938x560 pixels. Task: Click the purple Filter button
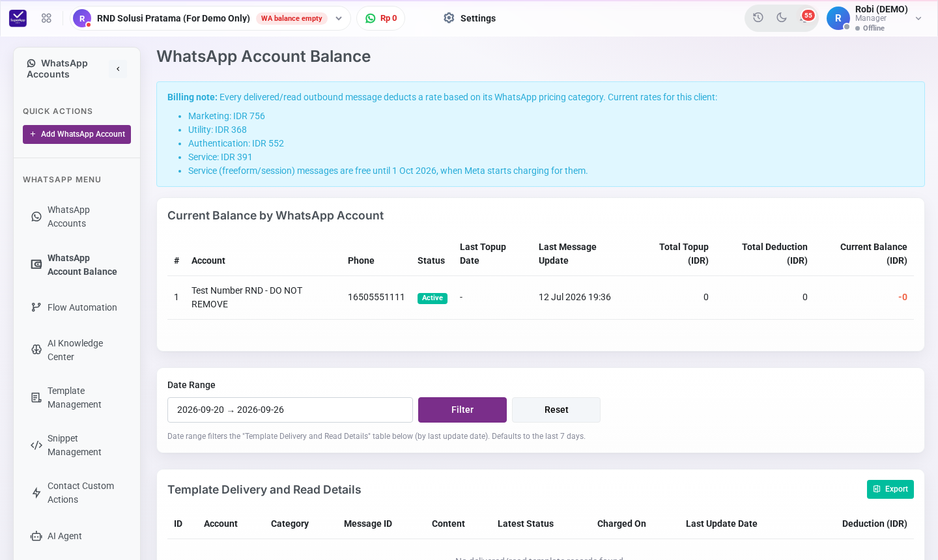(x=462, y=410)
